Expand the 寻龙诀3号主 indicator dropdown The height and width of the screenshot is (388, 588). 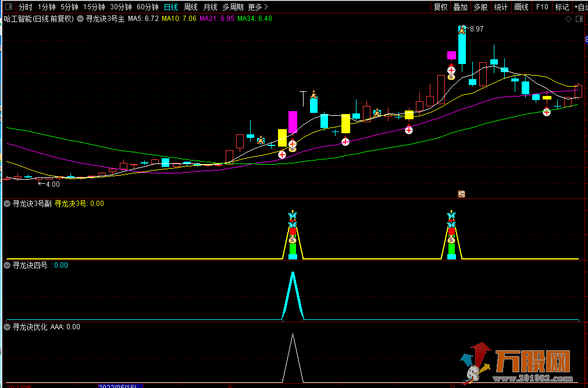pyautogui.click(x=80, y=19)
